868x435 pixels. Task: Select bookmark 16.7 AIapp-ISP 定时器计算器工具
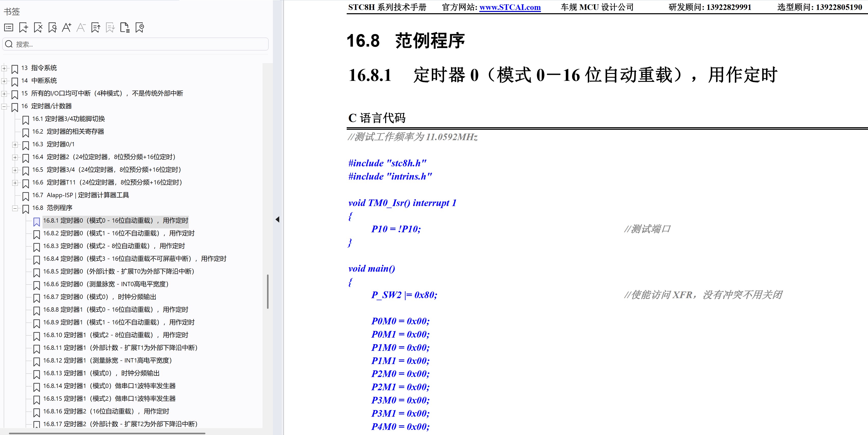80,195
